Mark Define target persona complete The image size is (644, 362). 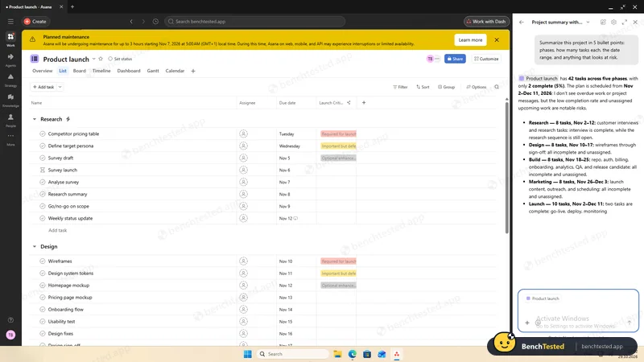click(x=43, y=146)
